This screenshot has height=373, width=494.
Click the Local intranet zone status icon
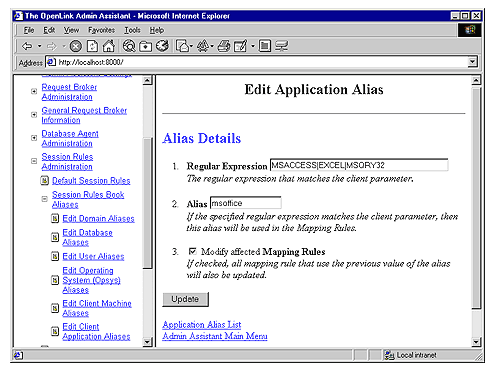click(x=389, y=355)
